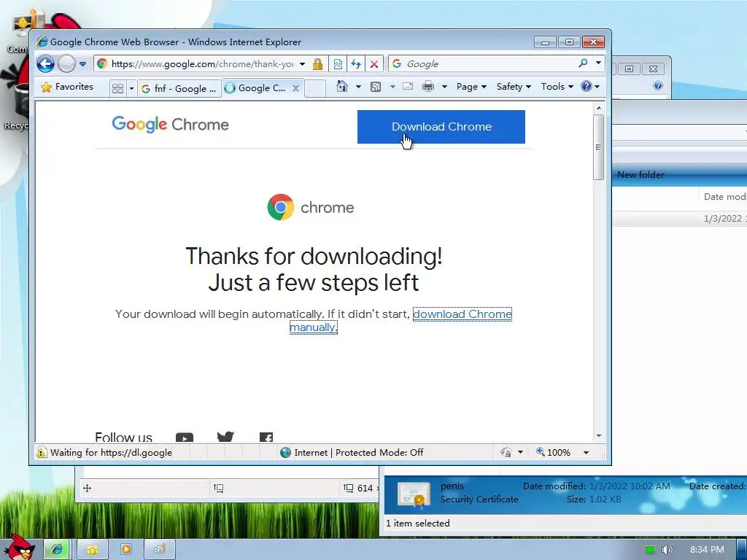The width and height of the screenshot is (747, 560).
Task: View the security lock report icon
Action: coord(318,64)
